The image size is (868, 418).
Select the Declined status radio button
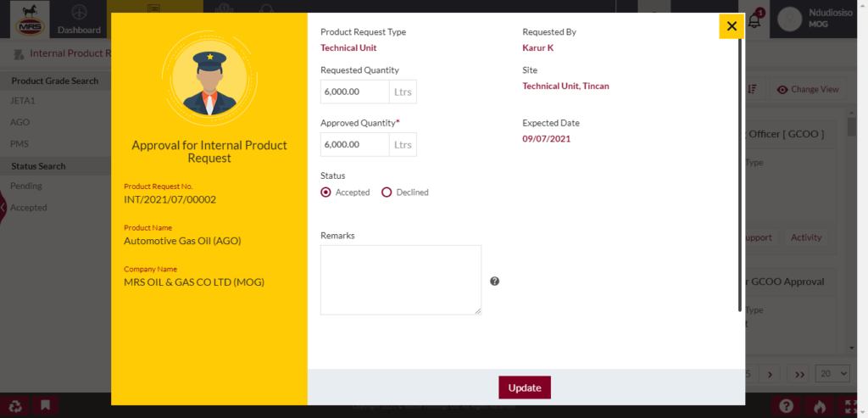387,192
